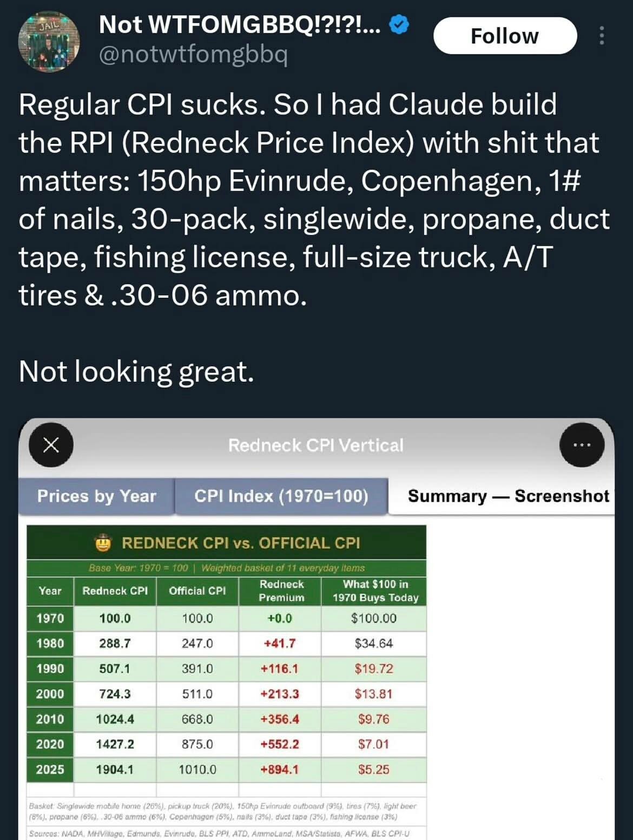Click the Redneck CPI Vertical title
Image resolution: width=633 pixels, height=840 pixels.
(x=316, y=445)
